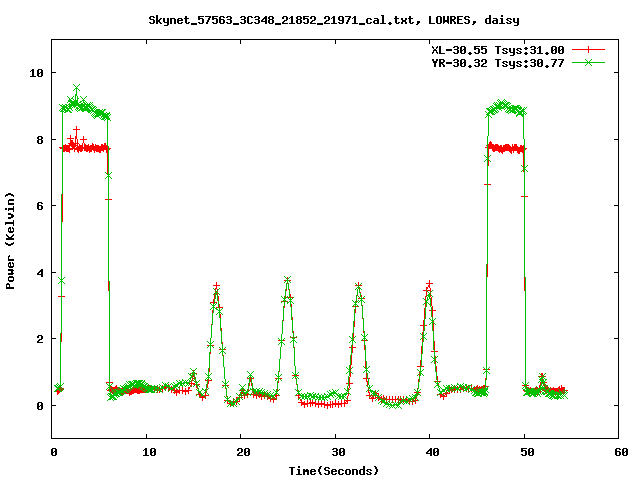Click the y-axis tick label 4

click(x=39, y=273)
